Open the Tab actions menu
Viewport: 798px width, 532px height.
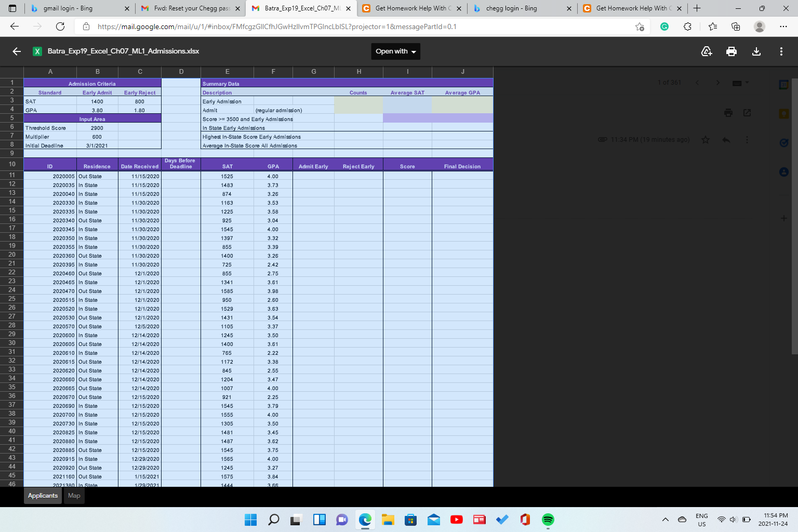point(13,8)
